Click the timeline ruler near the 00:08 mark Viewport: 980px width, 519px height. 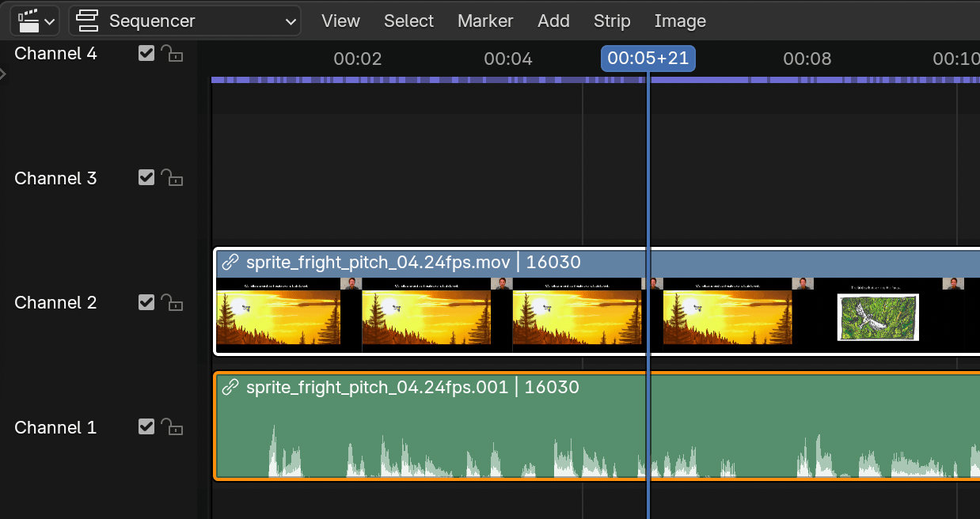(x=807, y=59)
